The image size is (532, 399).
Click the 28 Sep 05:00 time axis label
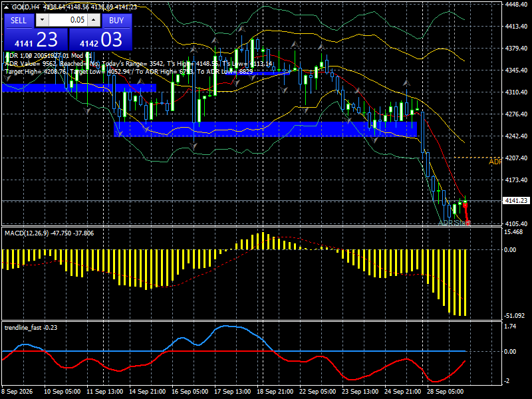[445, 392]
